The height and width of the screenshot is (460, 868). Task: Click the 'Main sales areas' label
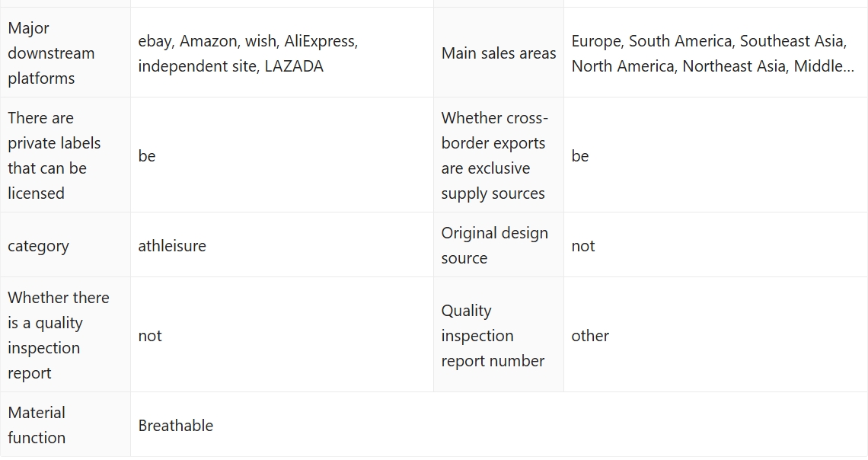pos(499,53)
